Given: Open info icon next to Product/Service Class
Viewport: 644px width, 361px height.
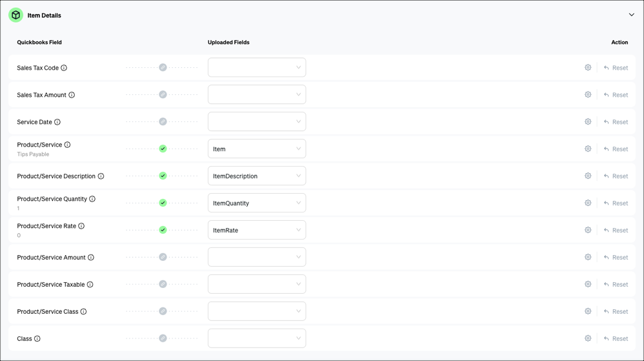Looking at the screenshot, I should click(x=83, y=312).
